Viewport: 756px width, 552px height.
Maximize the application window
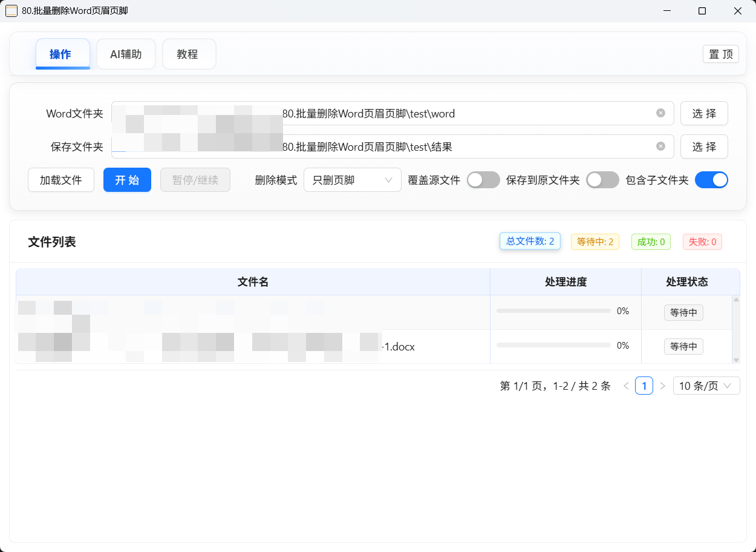pyautogui.click(x=702, y=11)
